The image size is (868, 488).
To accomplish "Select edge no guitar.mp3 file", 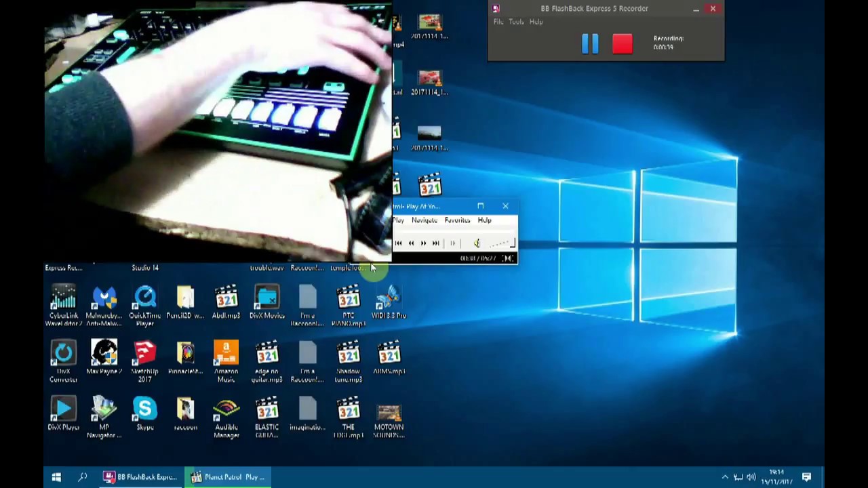I will tap(267, 361).
